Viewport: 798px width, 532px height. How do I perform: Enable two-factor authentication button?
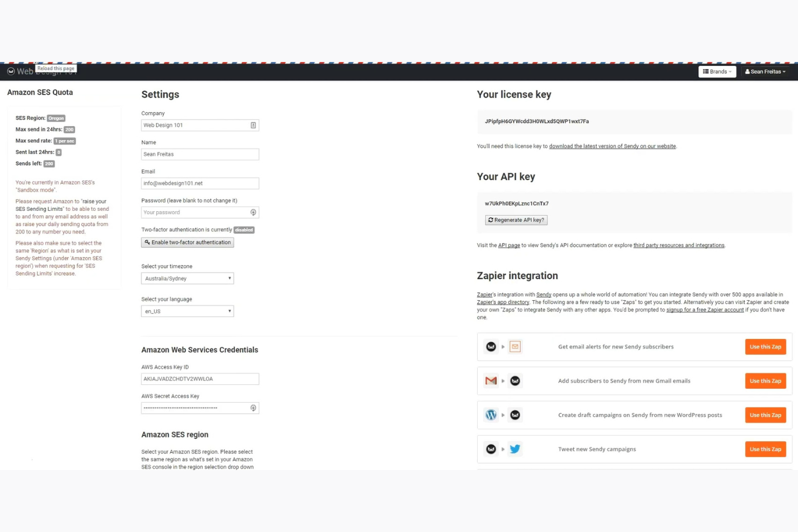[188, 243]
